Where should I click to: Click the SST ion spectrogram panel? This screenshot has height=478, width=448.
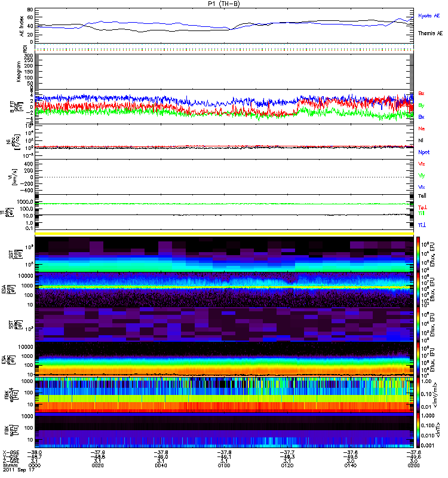coord(225,255)
